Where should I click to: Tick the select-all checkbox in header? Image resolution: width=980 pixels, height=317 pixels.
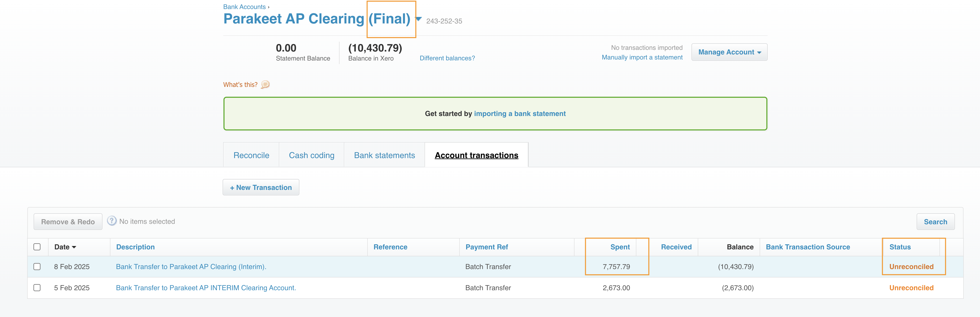[x=37, y=247]
